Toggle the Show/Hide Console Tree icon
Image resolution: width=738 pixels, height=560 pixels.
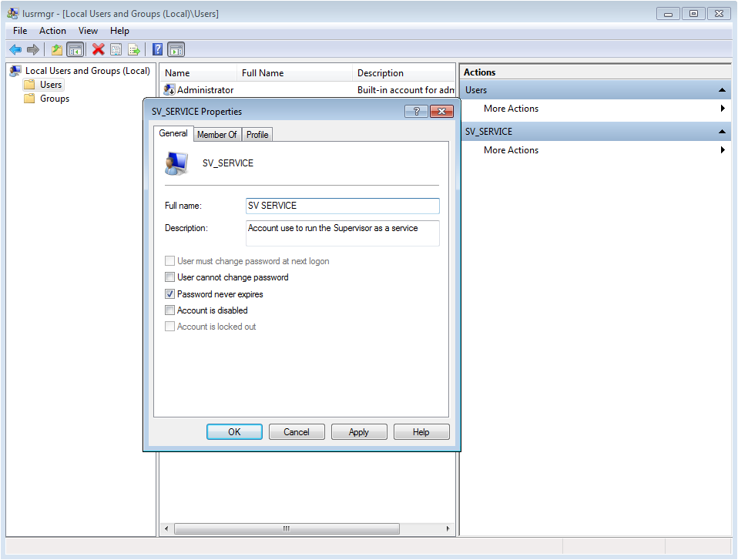[x=75, y=49]
